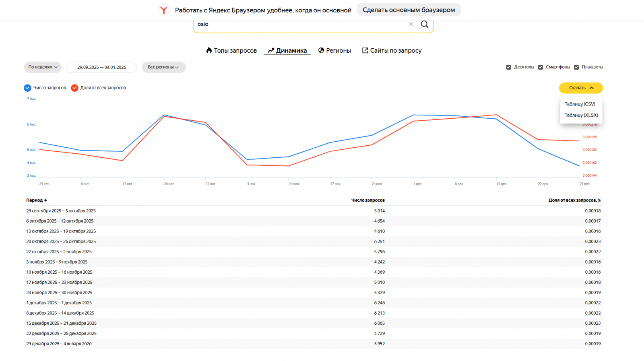Click the external link icon for sites

tap(365, 50)
